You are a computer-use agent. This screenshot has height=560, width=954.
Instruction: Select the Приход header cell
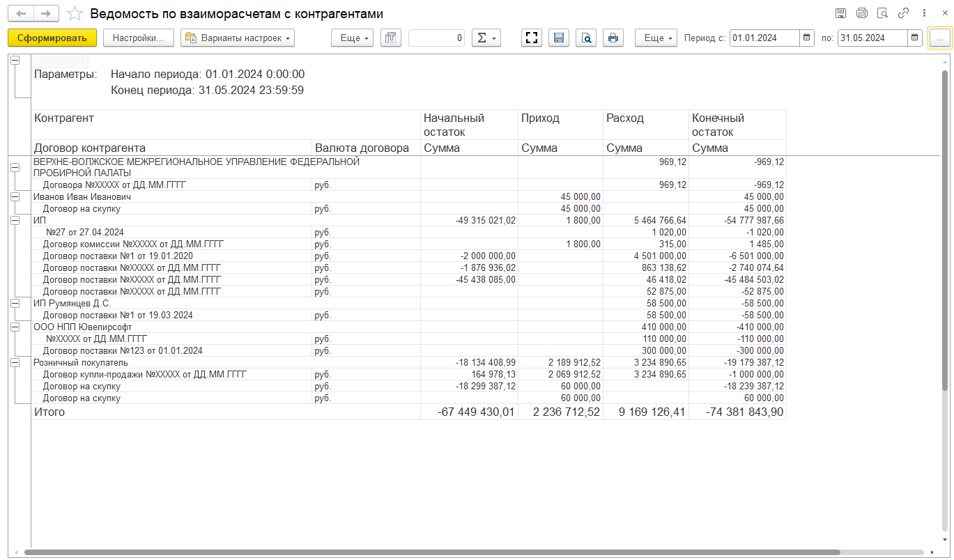(x=560, y=125)
